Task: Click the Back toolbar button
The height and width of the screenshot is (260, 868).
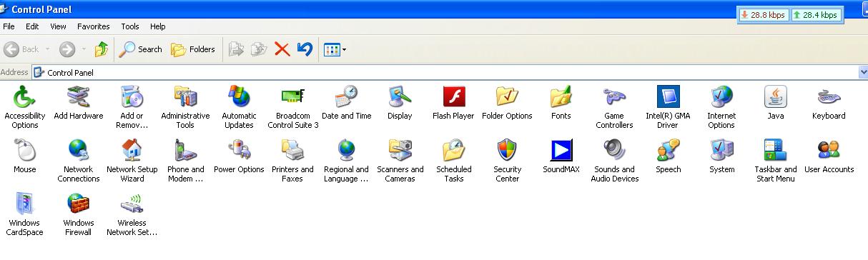Action: point(21,49)
